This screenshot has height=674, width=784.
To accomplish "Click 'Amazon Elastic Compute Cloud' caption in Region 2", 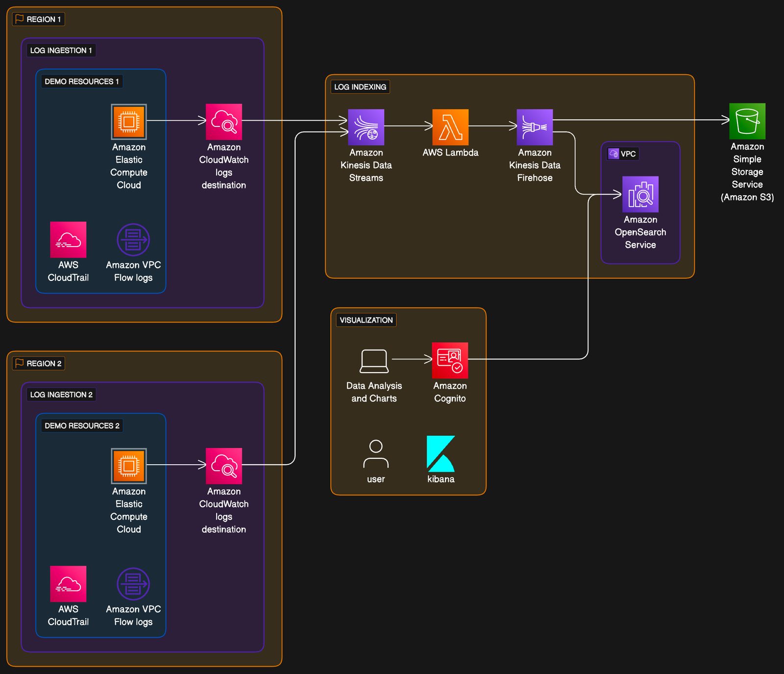I will (x=129, y=510).
